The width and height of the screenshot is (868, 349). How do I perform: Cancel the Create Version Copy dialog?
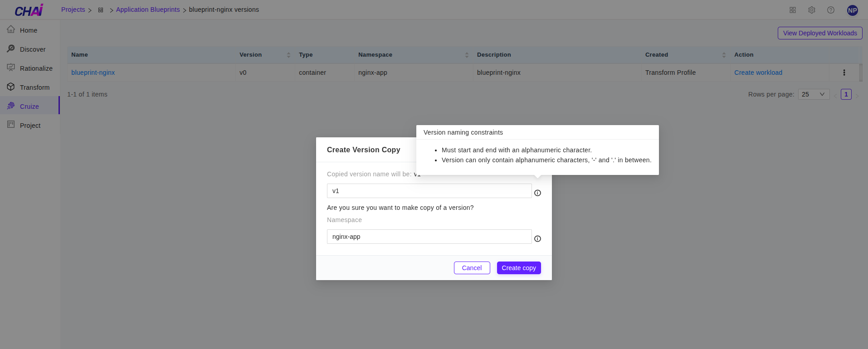pyautogui.click(x=472, y=268)
